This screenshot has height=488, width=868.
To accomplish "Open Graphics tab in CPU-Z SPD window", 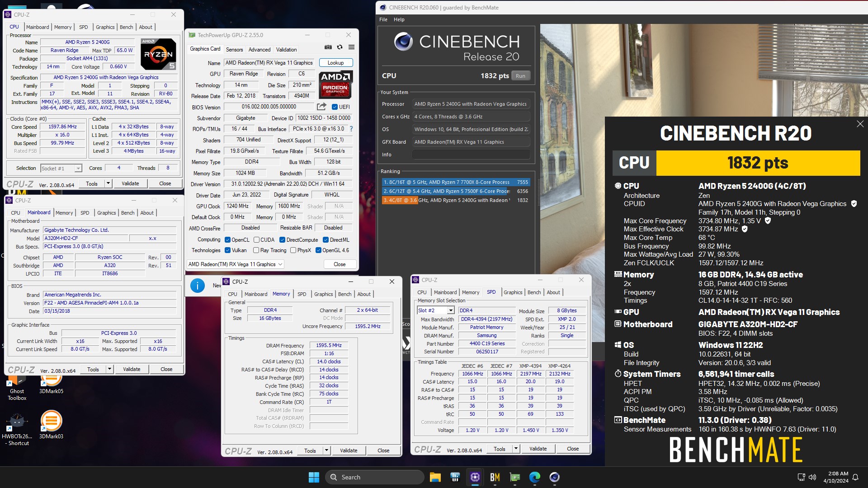I will coord(513,292).
